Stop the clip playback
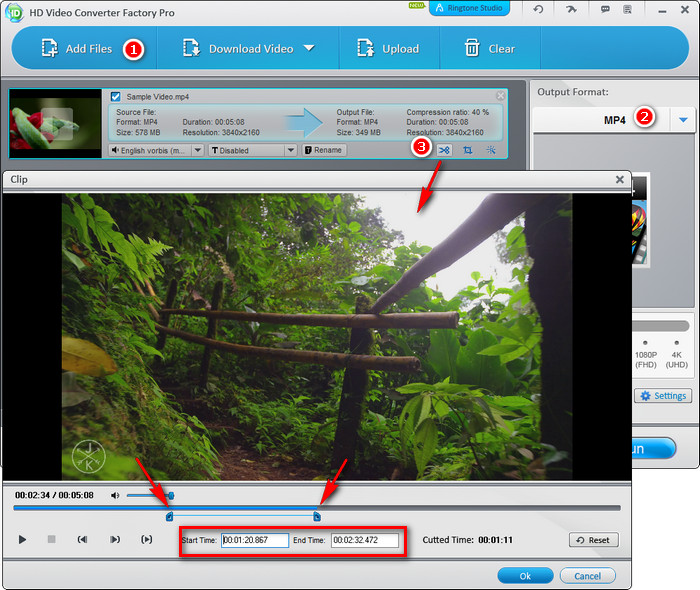This screenshot has height=590, width=700. pos(52,540)
